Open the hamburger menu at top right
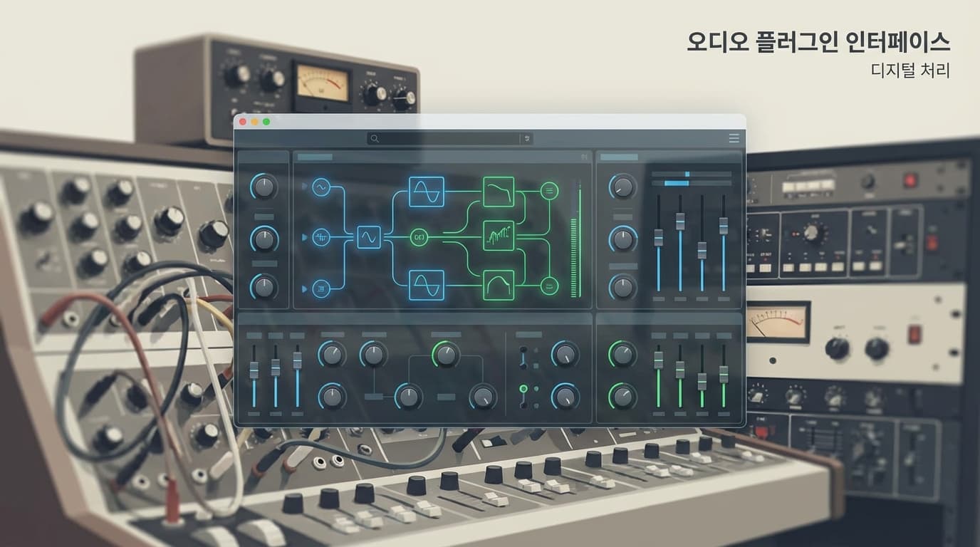 point(734,138)
